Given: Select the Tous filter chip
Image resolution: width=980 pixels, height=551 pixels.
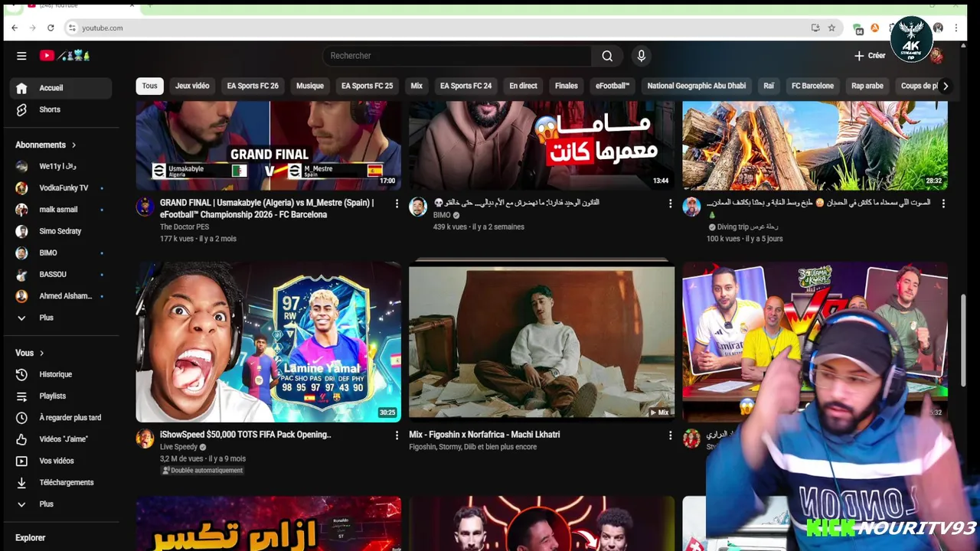Looking at the screenshot, I should pos(149,86).
